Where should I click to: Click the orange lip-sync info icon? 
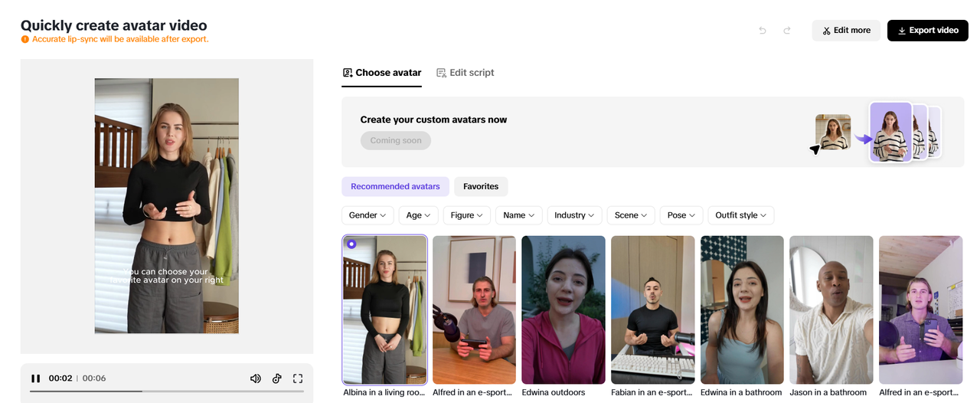[x=25, y=39]
